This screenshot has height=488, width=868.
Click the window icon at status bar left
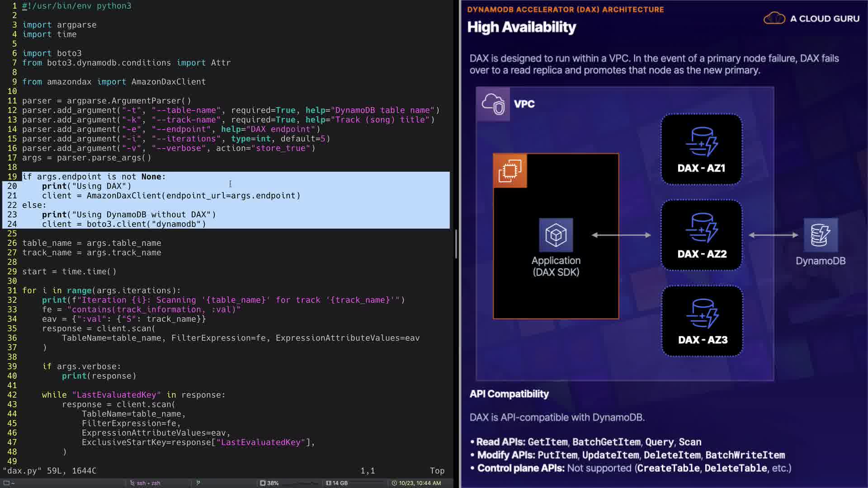pyautogui.click(x=7, y=483)
